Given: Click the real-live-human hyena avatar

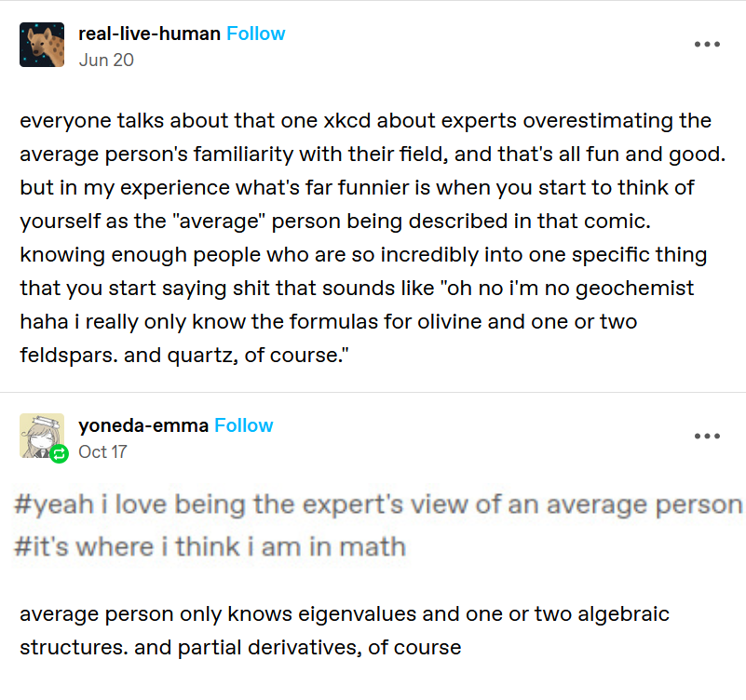Looking at the screenshot, I should pyautogui.click(x=42, y=45).
